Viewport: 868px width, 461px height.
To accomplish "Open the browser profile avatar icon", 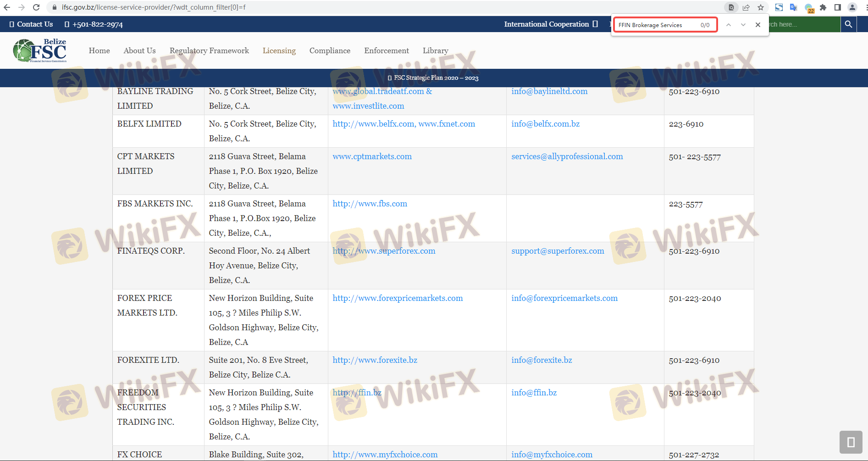I will pyautogui.click(x=852, y=7).
